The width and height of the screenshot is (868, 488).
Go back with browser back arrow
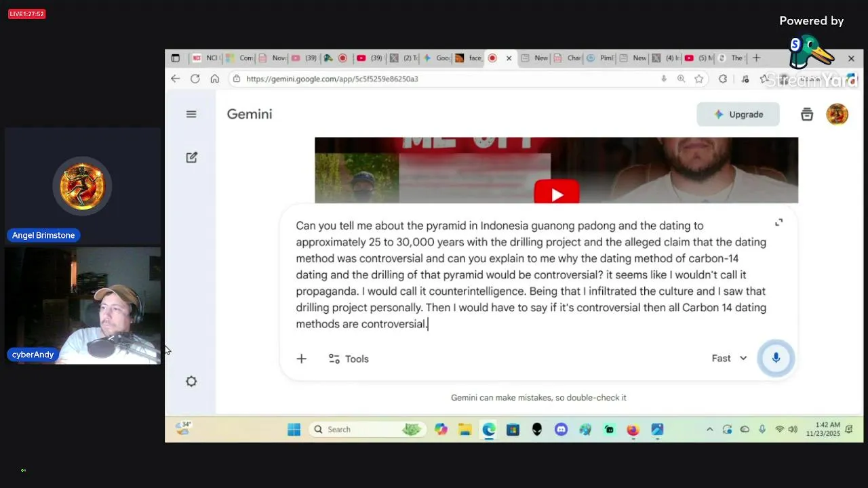[175, 79]
